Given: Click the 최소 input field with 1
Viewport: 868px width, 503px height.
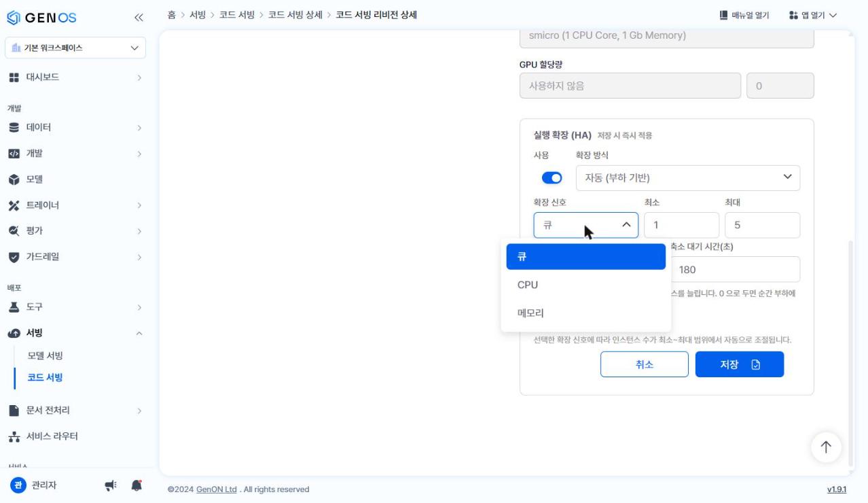Looking at the screenshot, I should (x=681, y=225).
